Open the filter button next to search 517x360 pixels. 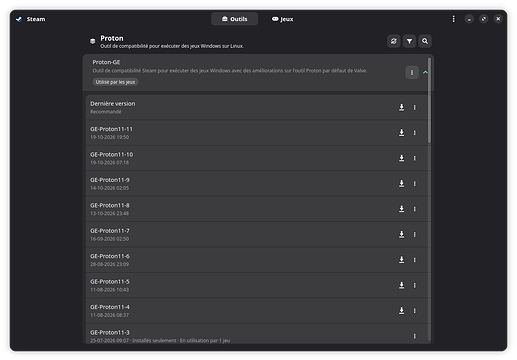point(409,41)
